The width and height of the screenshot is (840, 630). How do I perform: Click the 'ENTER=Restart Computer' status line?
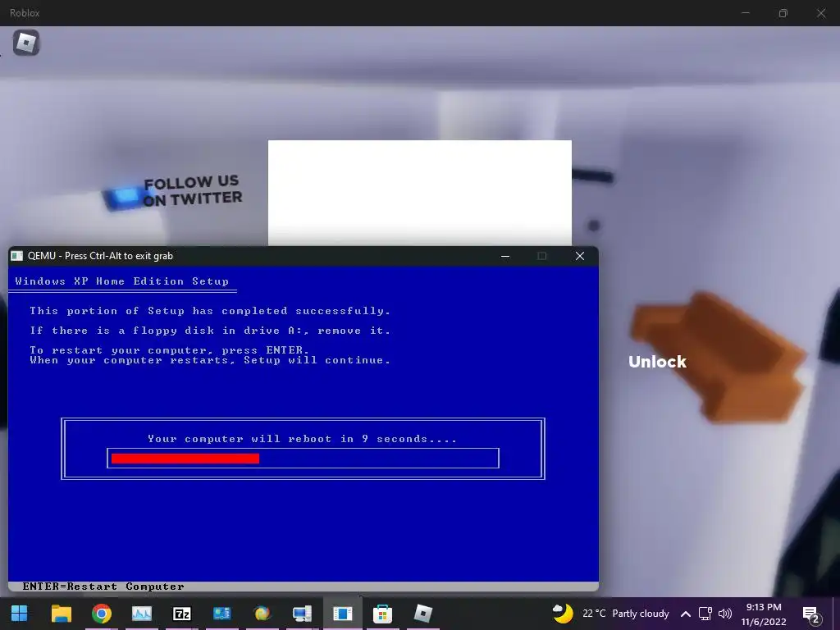tap(103, 587)
